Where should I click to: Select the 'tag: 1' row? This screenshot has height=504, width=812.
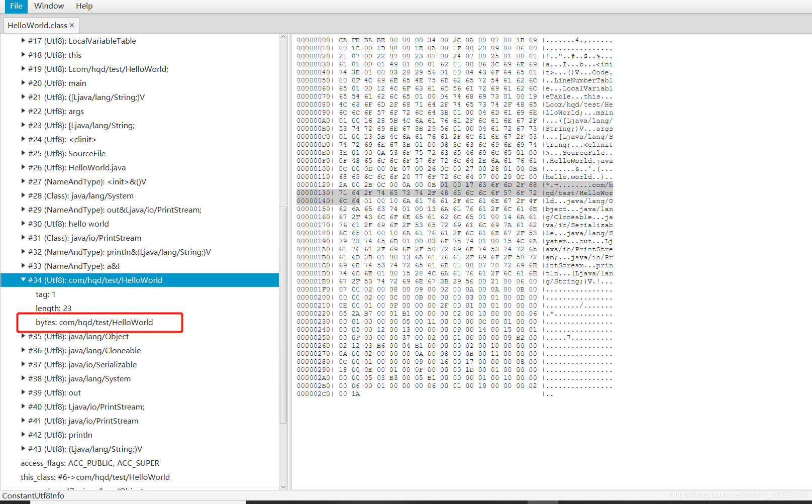pos(140,294)
